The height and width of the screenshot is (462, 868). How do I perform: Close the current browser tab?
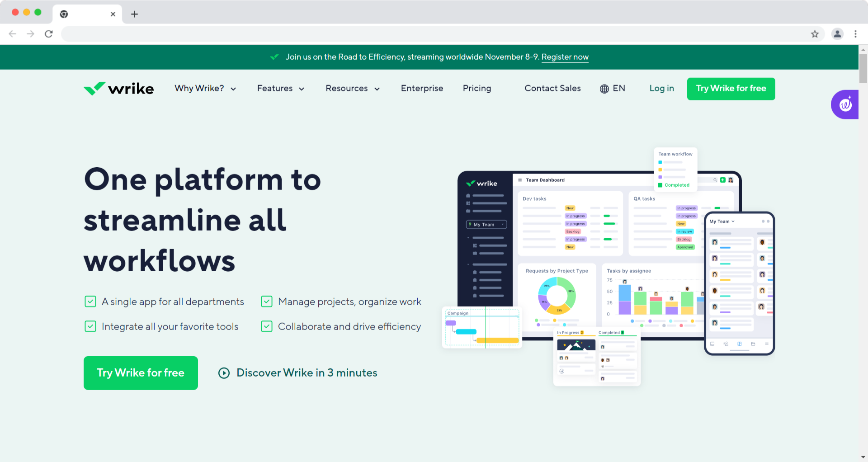point(113,14)
